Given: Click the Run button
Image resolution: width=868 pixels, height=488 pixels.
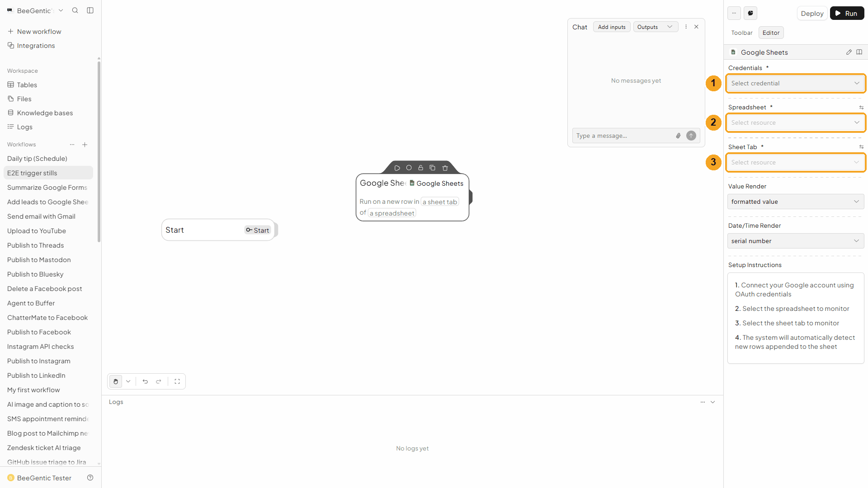Looking at the screenshot, I should [x=847, y=13].
